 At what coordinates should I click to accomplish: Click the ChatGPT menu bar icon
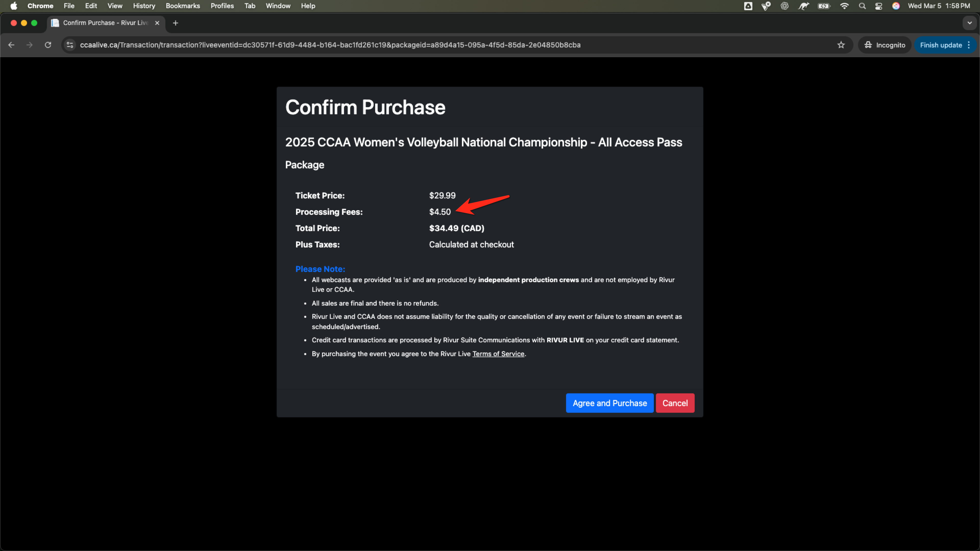(785, 6)
